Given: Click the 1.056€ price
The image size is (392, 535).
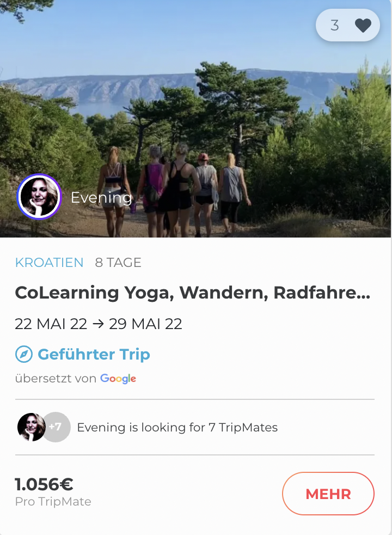Looking at the screenshot, I should point(44,484).
